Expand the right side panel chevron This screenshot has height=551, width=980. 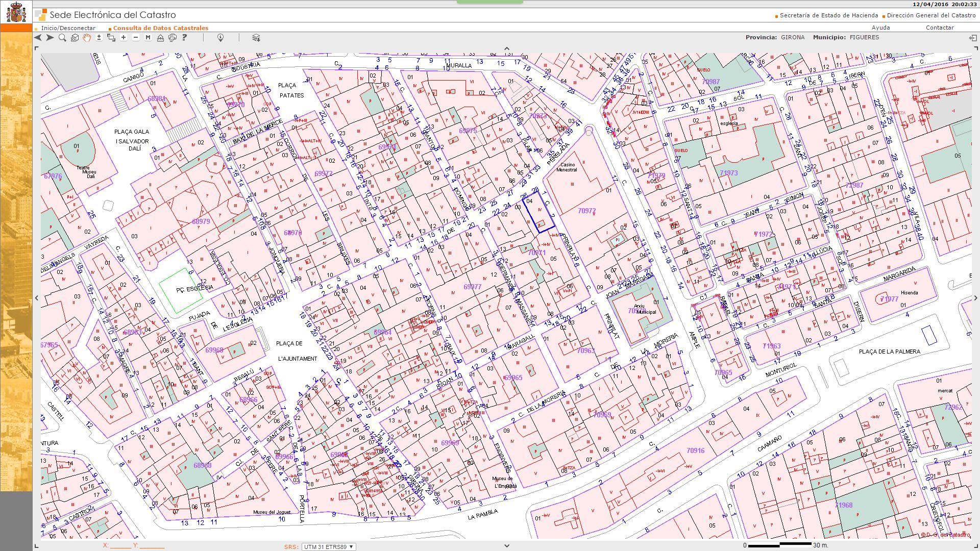tap(975, 298)
